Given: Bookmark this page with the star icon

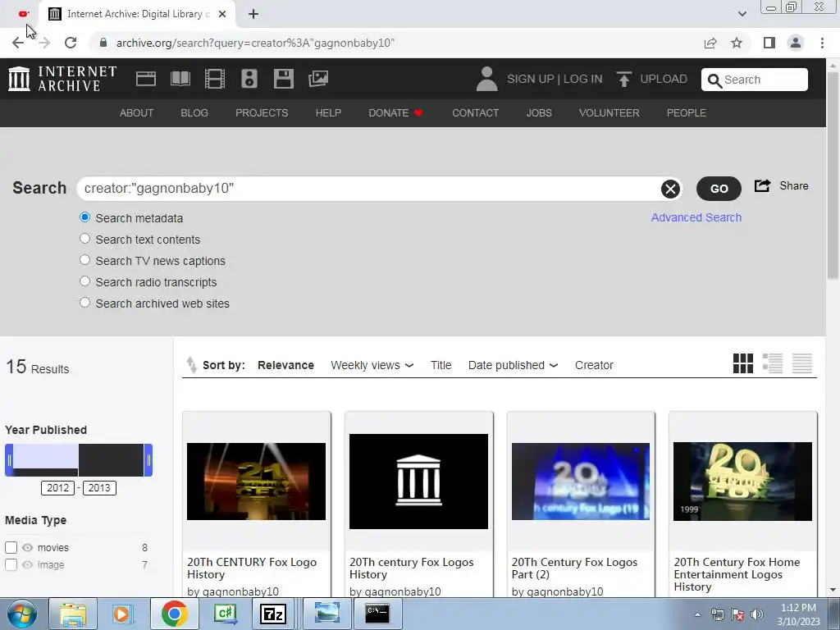Looking at the screenshot, I should click(737, 43).
